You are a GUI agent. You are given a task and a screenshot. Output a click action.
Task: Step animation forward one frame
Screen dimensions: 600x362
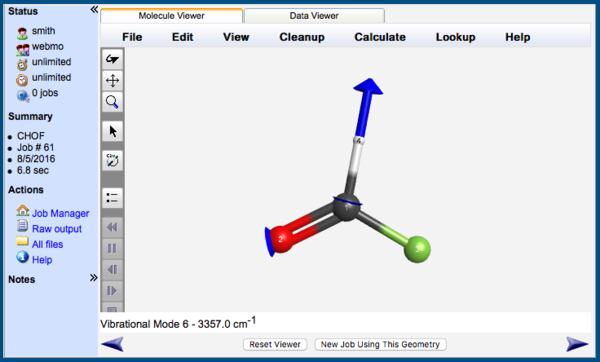[x=112, y=291]
